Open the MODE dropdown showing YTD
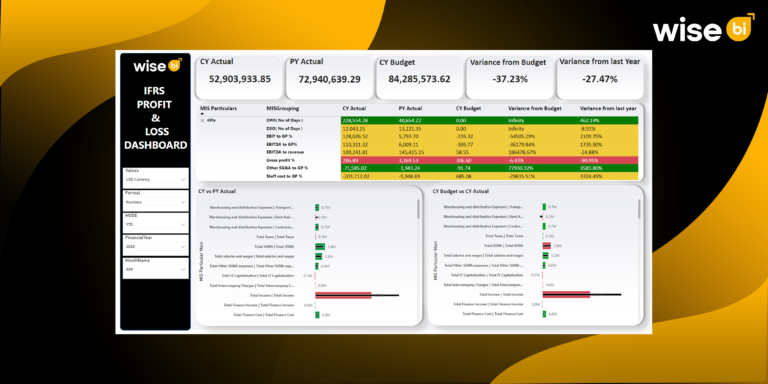768x384 pixels. tap(155, 224)
